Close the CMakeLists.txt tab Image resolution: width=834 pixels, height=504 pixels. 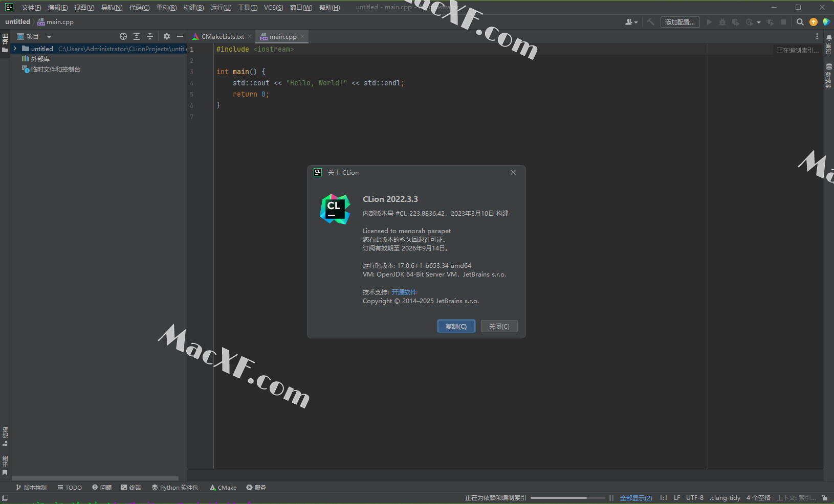point(250,36)
